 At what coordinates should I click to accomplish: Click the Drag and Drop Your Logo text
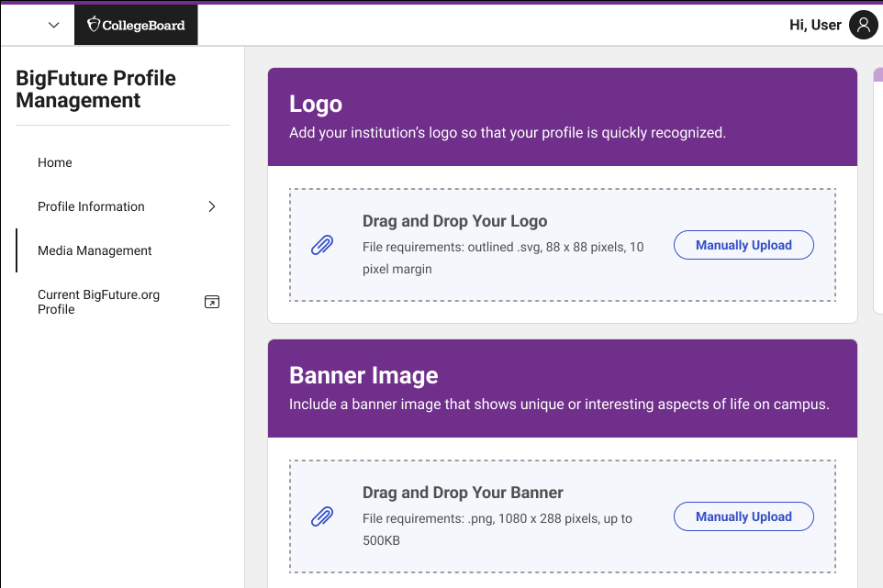pyautogui.click(x=454, y=221)
